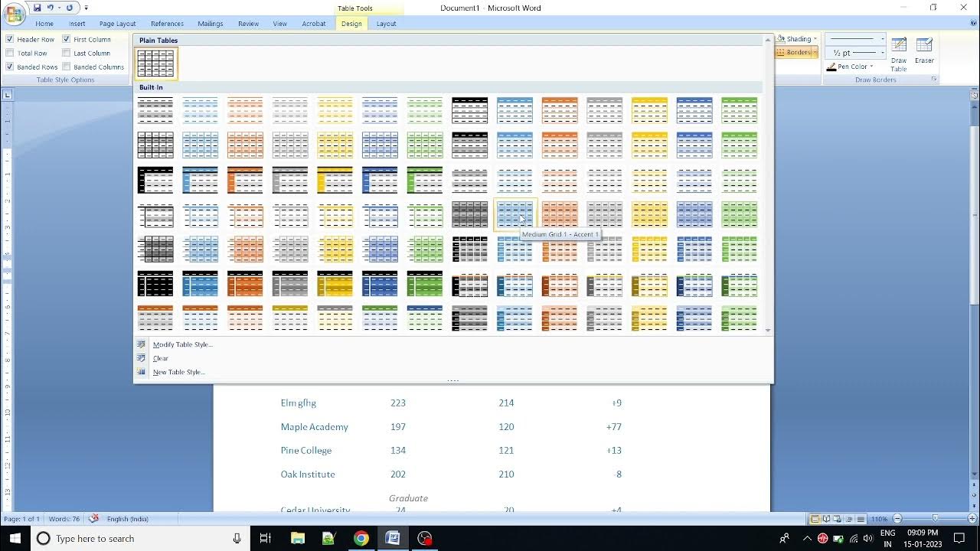This screenshot has height=551, width=980.
Task: Toggle the First Column checkbox
Action: coord(67,39)
